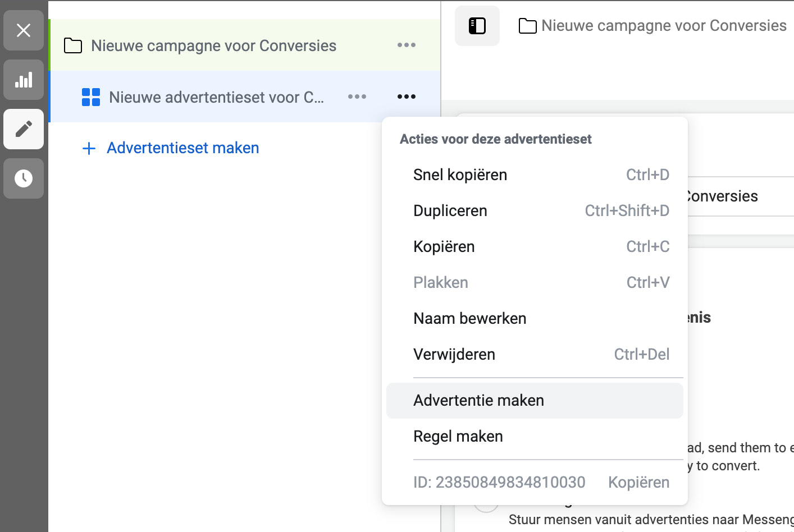Copy the ad set ID via Kopiëren link

(x=638, y=482)
